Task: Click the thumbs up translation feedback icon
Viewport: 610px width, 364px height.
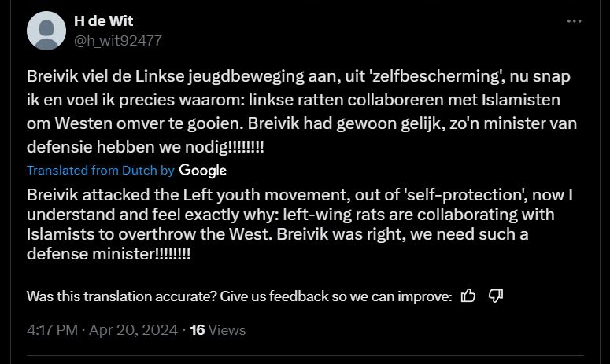Action: click(x=468, y=296)
